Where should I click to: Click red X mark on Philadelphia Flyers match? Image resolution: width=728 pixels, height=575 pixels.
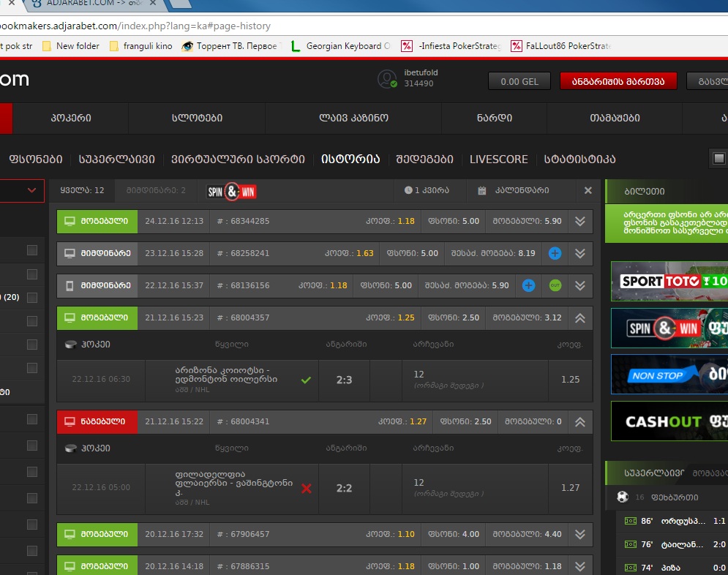tap(307, 488)
